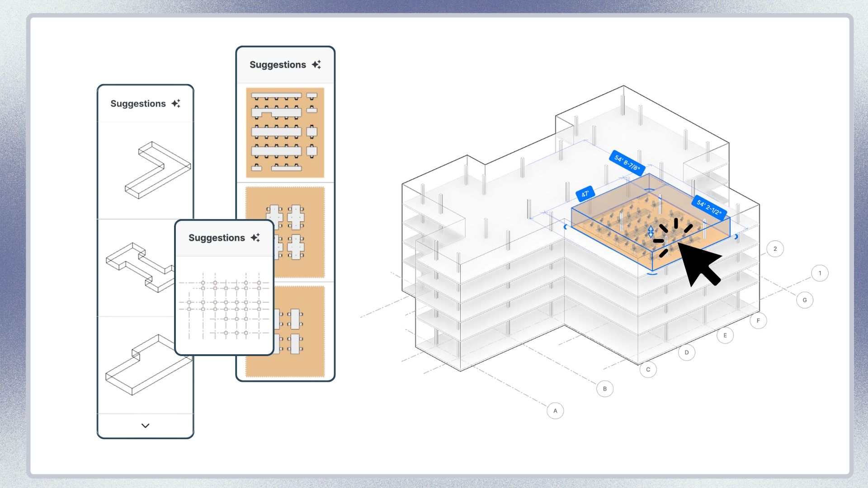The image size is (868, 488).
Task: Expand left Suggestions panel with chevron down
Action: coord(145,426)
